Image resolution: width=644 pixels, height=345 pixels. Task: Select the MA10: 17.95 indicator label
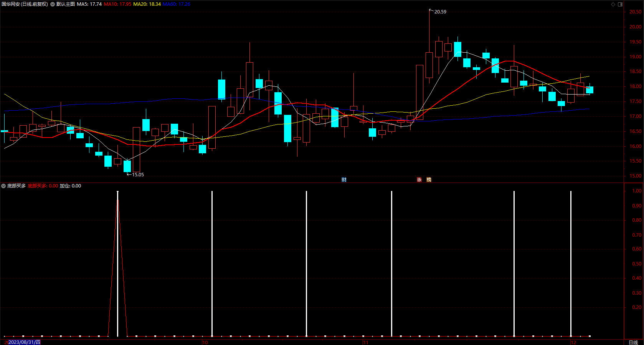[117, 4]
